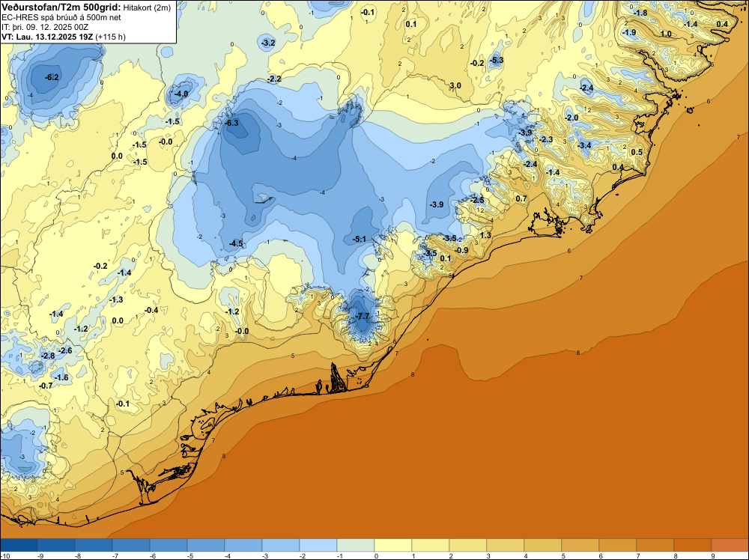The width and height of the screenshot is (749, 560).
Task: Click legend swatch between -9 and -8
Action: click(x=56, y=545)
